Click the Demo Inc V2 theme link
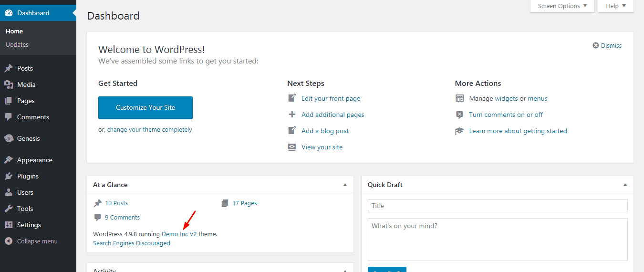This screenshot has width=644, height=272. pyautogui.click(x=179, y=234)
